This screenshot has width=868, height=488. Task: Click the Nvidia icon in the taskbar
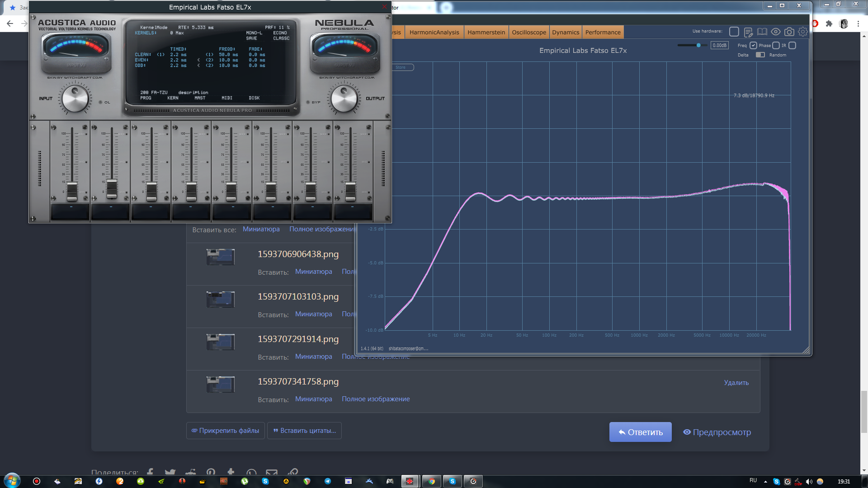[161, 481]
